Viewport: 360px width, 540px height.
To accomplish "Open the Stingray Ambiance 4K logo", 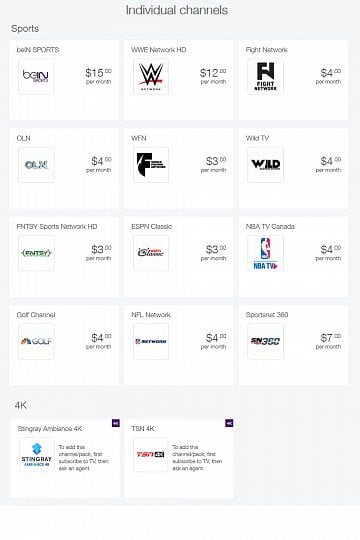I will (37, 455).
